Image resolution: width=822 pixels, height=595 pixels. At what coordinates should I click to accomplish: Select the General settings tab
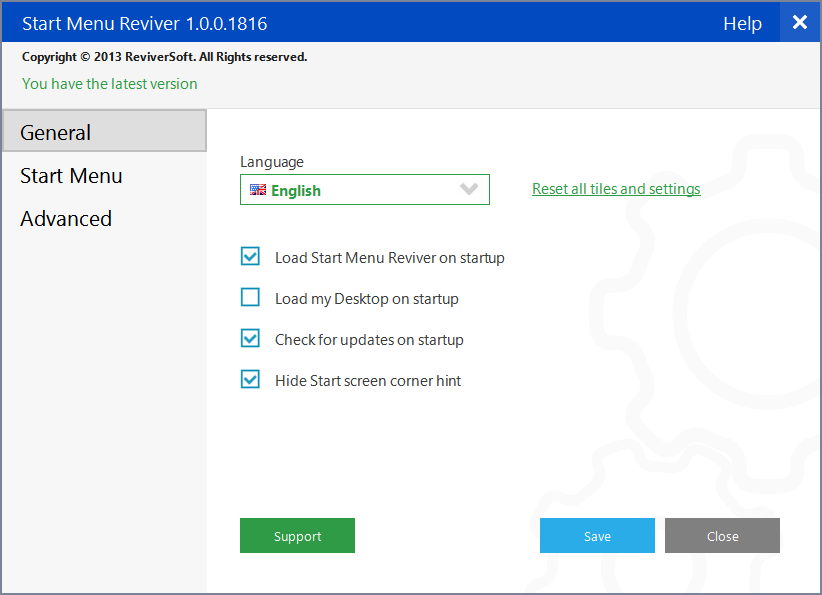coord(104,131)
